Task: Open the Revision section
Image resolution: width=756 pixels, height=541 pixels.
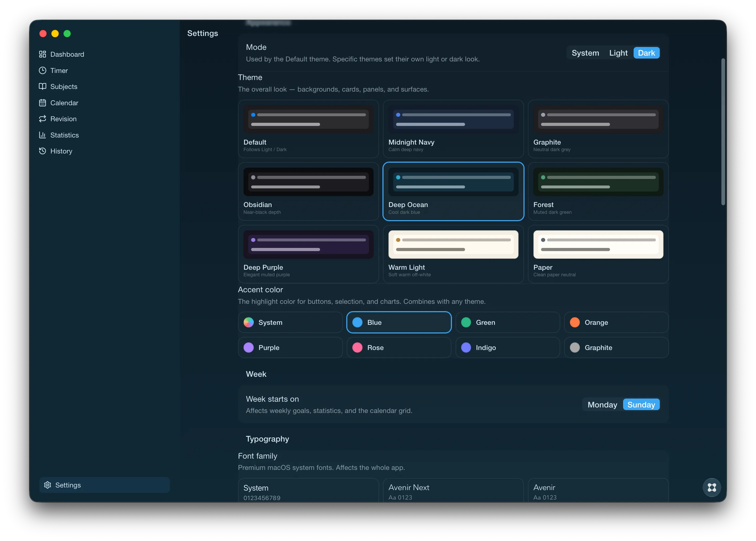Action: point(63,119)
